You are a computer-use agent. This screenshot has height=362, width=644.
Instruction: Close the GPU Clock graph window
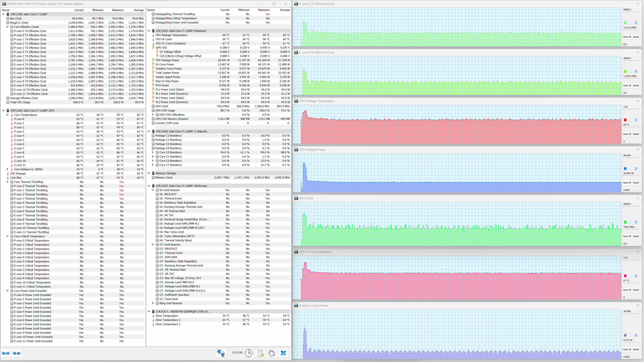tap(638, 198)
